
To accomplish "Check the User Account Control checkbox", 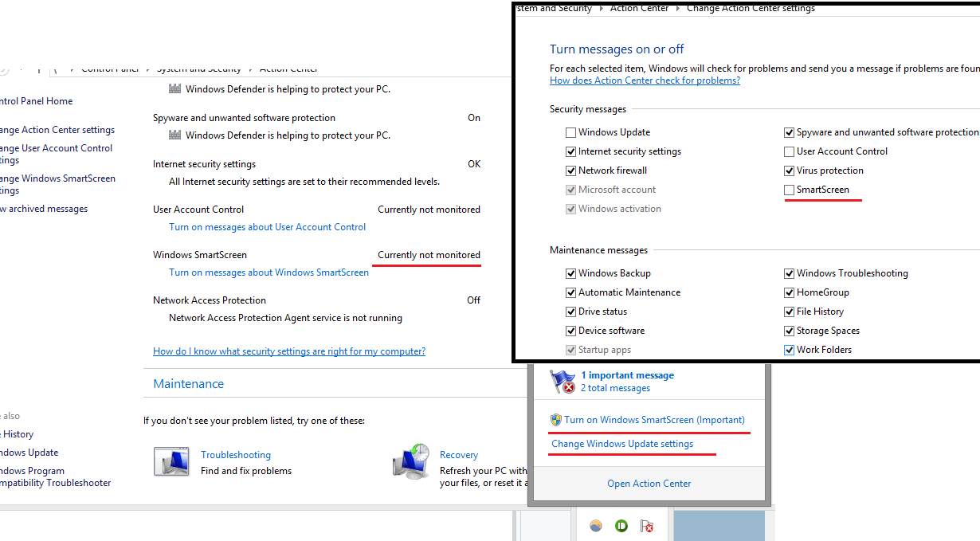I will tap(789, 151).
